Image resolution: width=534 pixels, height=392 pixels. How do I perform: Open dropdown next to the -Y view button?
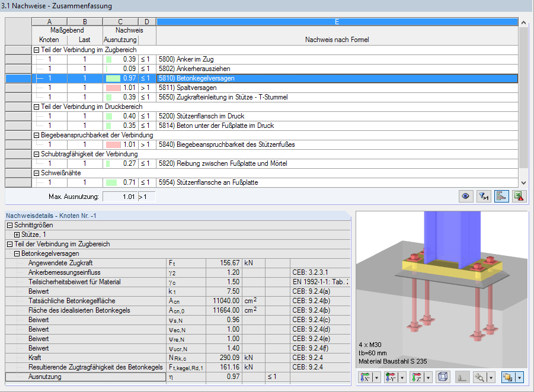402,378
